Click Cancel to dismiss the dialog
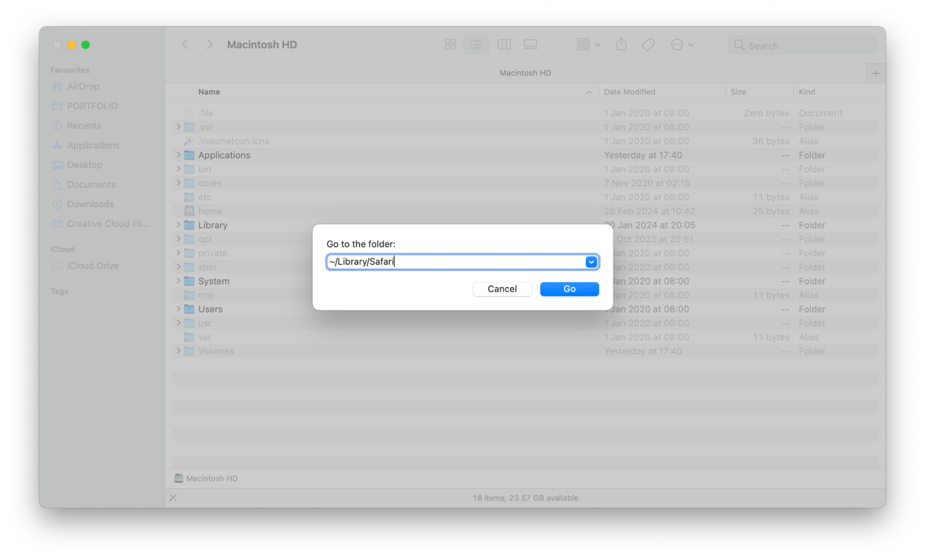925x560 pixels. [502, 289]
